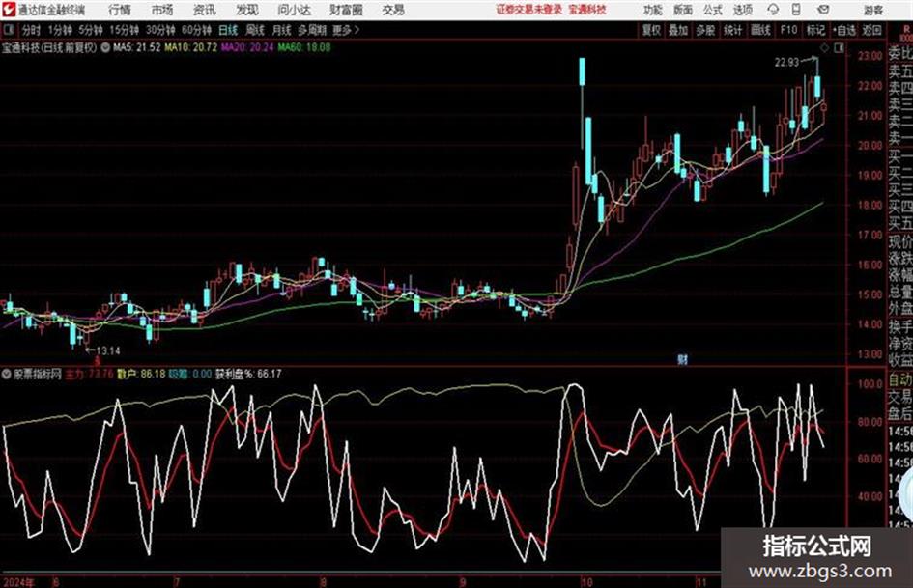Open the envelope messages icon

tap(823, 10)
